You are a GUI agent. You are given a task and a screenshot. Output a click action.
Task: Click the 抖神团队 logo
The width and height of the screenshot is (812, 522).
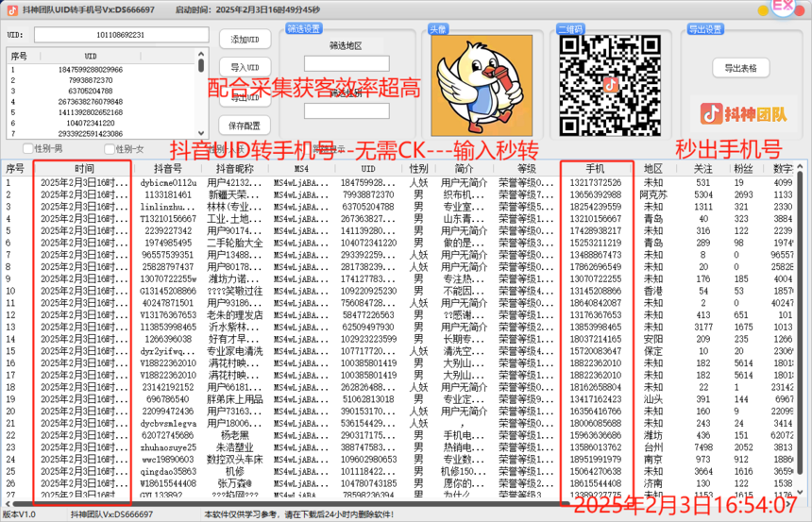tap(743, 114)
